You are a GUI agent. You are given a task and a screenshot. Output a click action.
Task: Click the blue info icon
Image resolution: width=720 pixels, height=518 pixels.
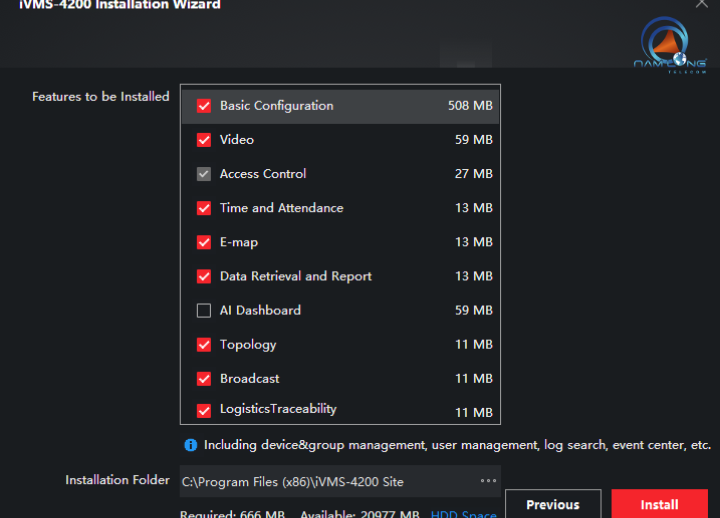click(x=190, y=445)
